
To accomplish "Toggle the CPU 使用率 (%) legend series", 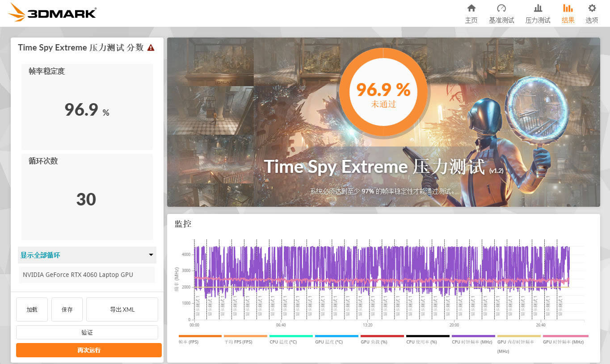I will pos(428,339).
